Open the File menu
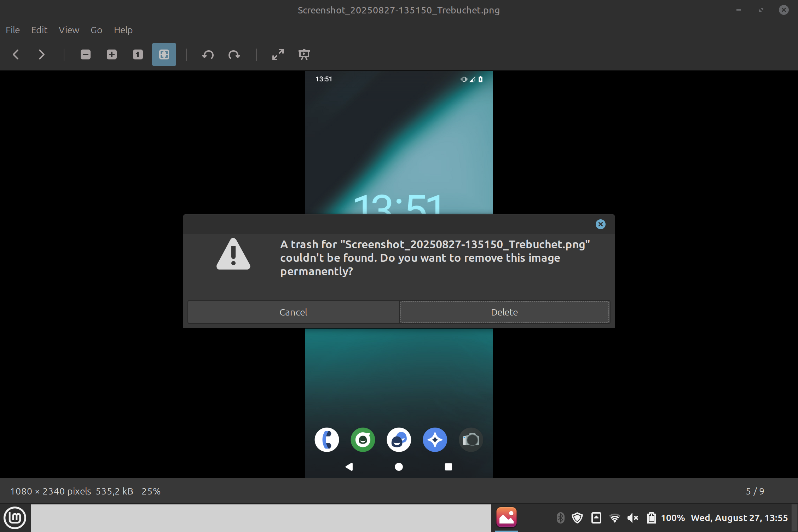 click(13, 30)
